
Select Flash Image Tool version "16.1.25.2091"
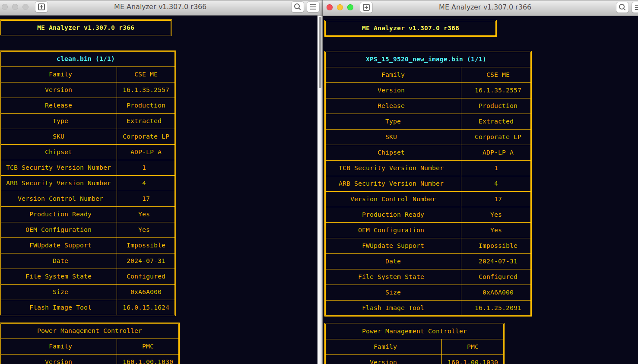pos(498,308)
